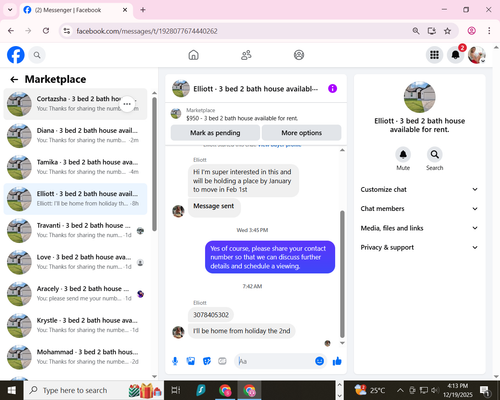Open the browser zoom magnifier icon
This screenshot has height=400, width=500.
point(416,31)
